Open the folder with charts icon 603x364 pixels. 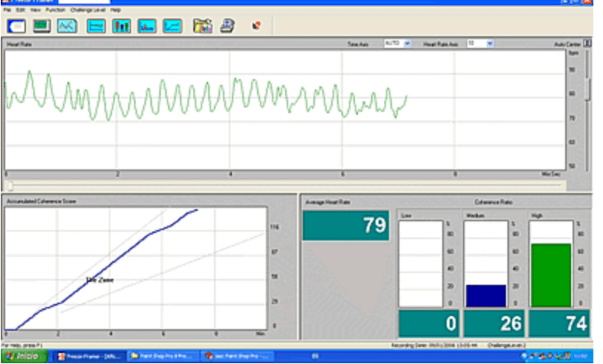[202, 26]
